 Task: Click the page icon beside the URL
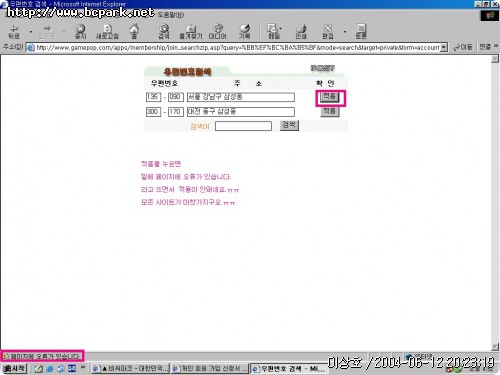(x=31, y=48)
